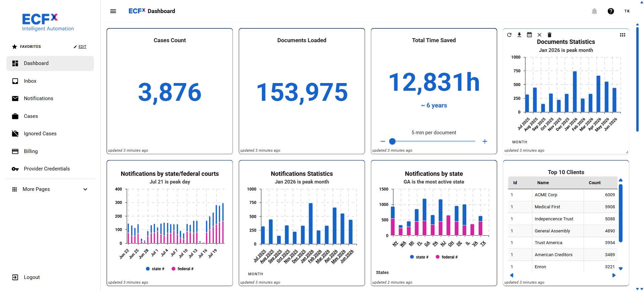Click the Ignored Cases icon

click(15, 134)
